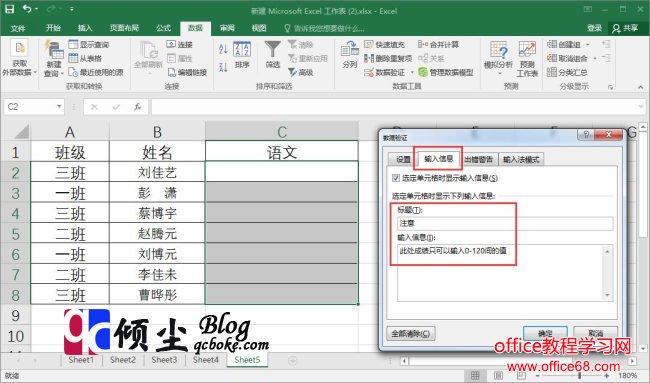Toggle show input message when cell selected
The height and width of the screenshot is (383, 650).
click(x=395, y=178)
